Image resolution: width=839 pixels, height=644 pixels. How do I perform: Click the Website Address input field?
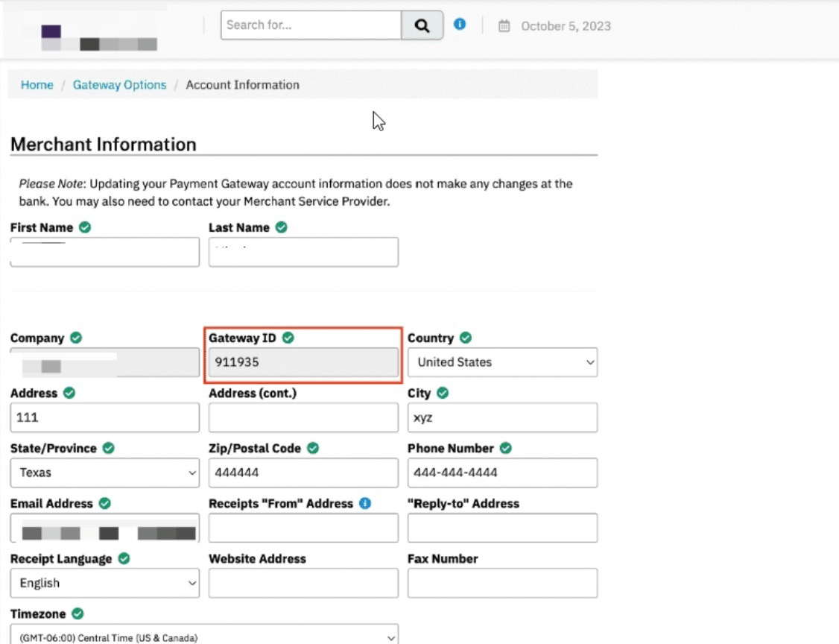tap(303, 583)
